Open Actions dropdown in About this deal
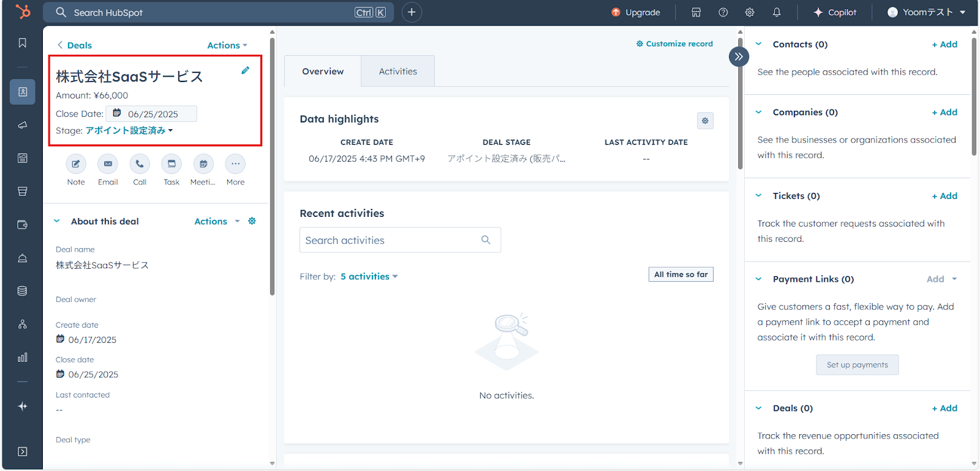 click(x=217, y=221)
